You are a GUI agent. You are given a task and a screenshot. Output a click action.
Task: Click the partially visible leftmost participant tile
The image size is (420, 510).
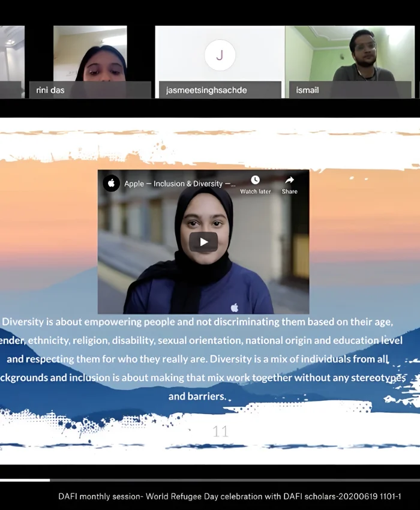click(x=11, y=60)
